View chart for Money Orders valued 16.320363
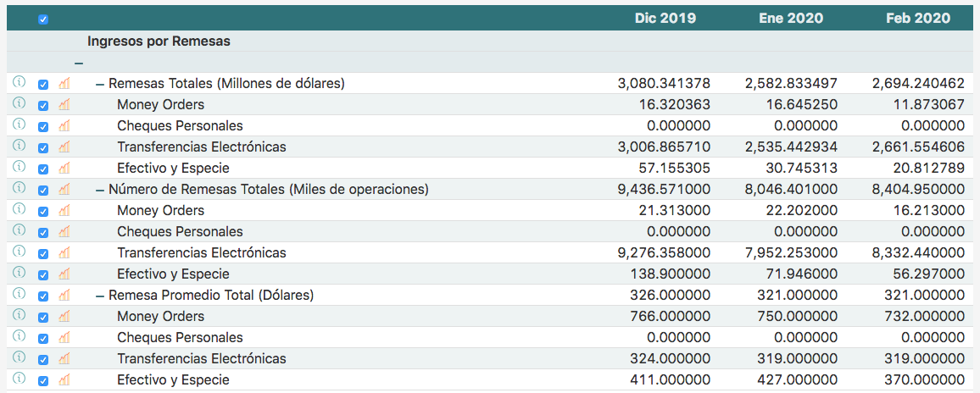Image resolution: width=980 pixels, height=393 pixels. [64, 104]
